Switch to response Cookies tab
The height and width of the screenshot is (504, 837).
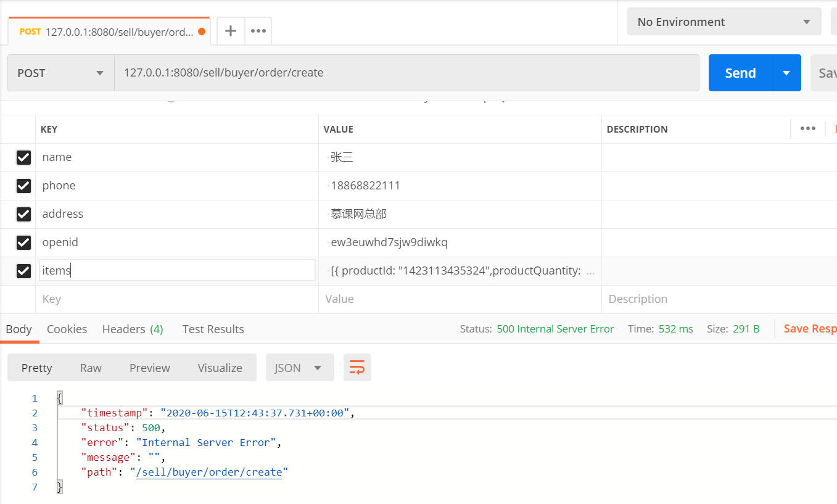[67, 329]
